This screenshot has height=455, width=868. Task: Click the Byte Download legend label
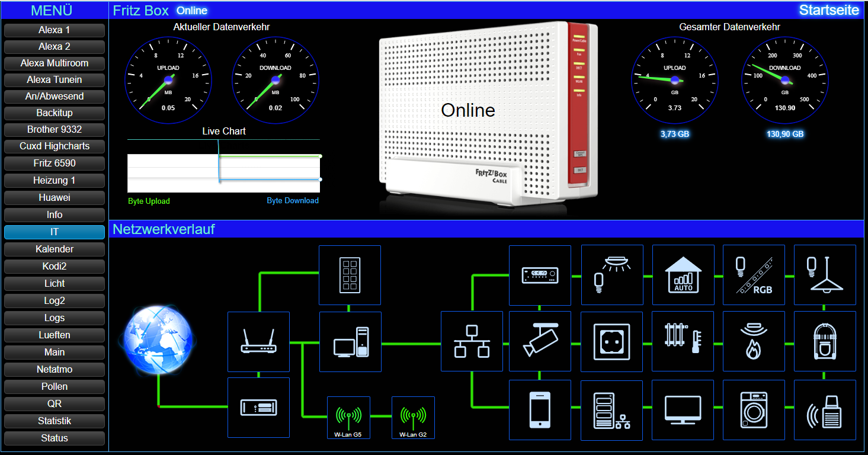tap(293, 201)
